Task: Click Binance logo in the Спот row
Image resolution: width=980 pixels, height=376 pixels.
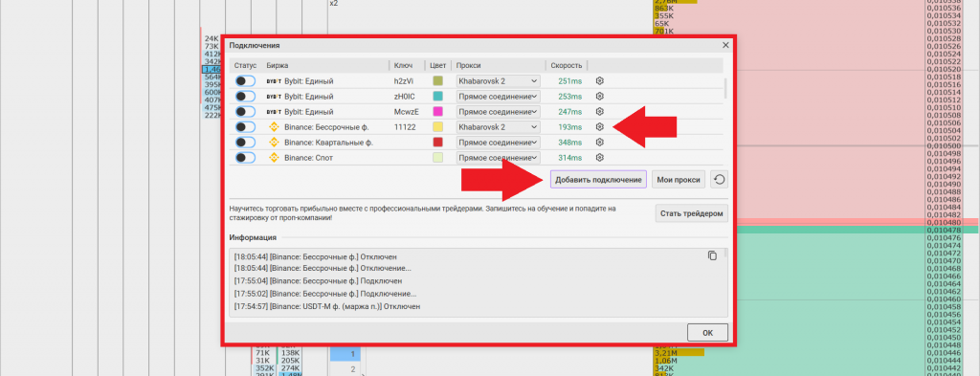Action: point(273,158)
